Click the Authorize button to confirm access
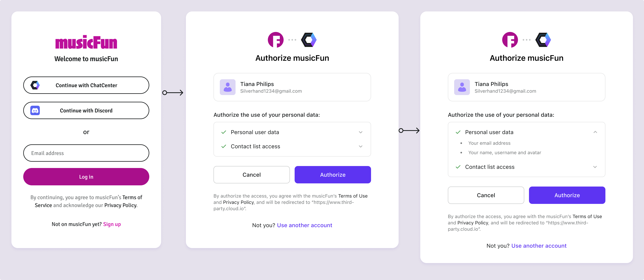 pyautogui.click(x=333, y=175)
